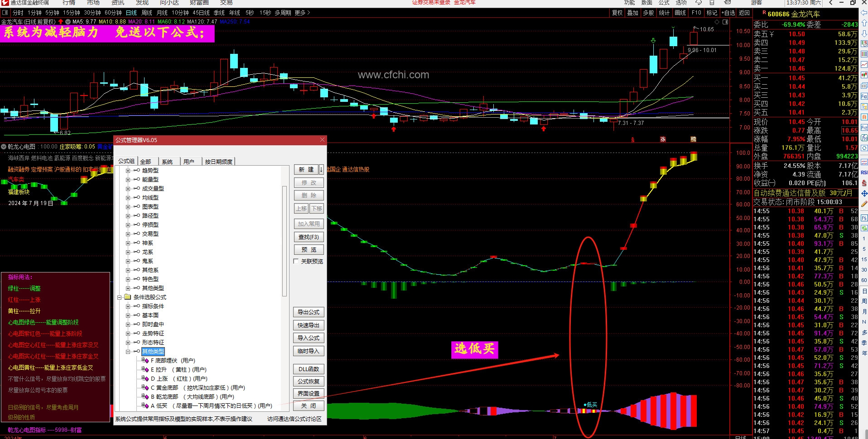Click the F12 icon in right sidebar
Screen dimensions: 868x439
point(864,128)
